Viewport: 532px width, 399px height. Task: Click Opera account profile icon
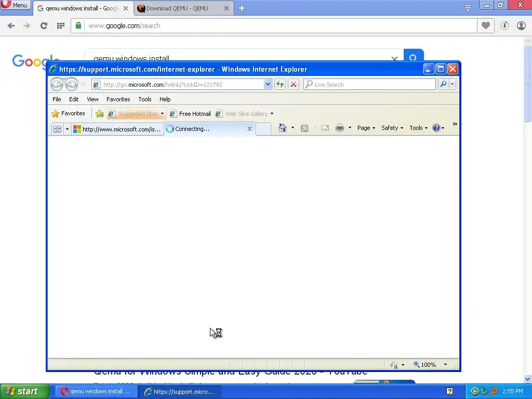pos(521,26)
